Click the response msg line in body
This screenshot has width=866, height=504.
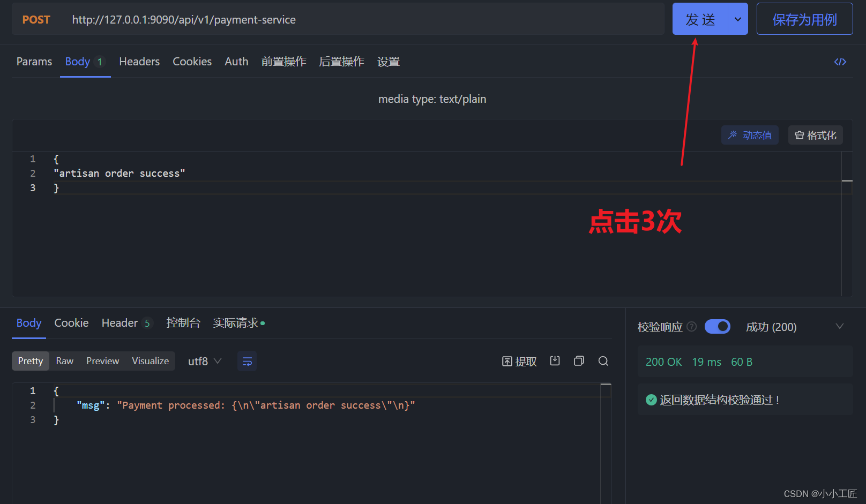246,405
